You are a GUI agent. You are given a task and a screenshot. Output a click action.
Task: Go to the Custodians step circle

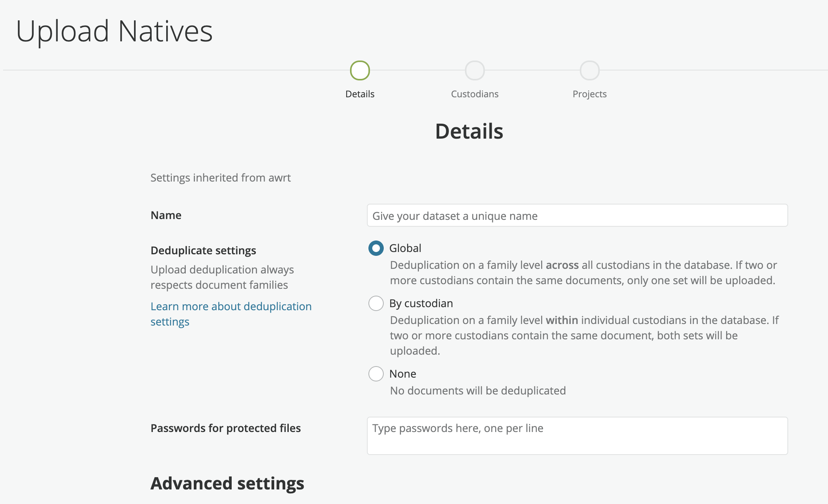click(475, 70)
